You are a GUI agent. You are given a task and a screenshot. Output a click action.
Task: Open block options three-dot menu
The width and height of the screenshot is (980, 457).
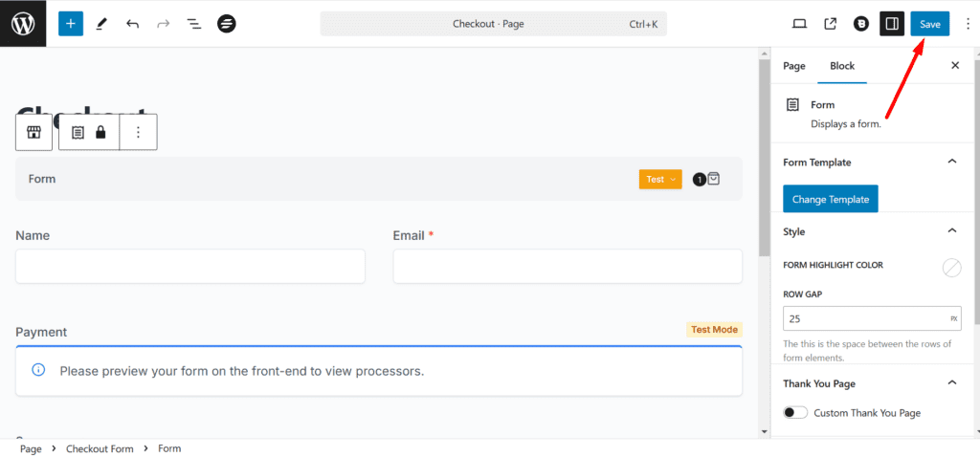click(x=139, y=132)
